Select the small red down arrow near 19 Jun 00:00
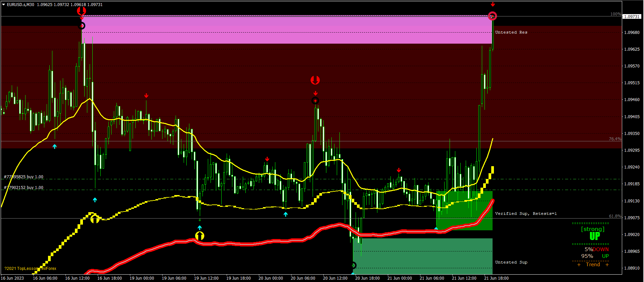Screen dimensions: 644x282 pyautogui.click(x=146, y=96)
